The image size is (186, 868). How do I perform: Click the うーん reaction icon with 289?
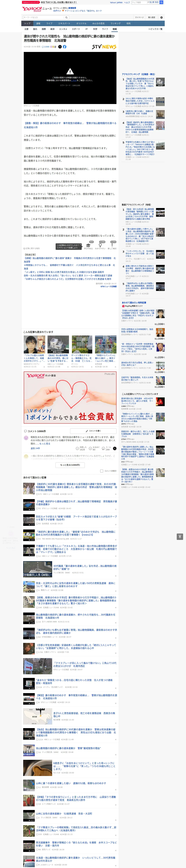107,448
